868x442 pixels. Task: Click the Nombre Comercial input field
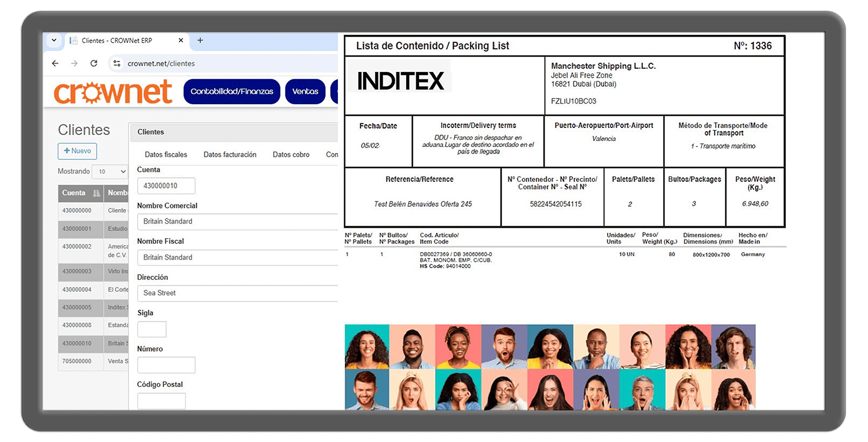tap(237, 221)
